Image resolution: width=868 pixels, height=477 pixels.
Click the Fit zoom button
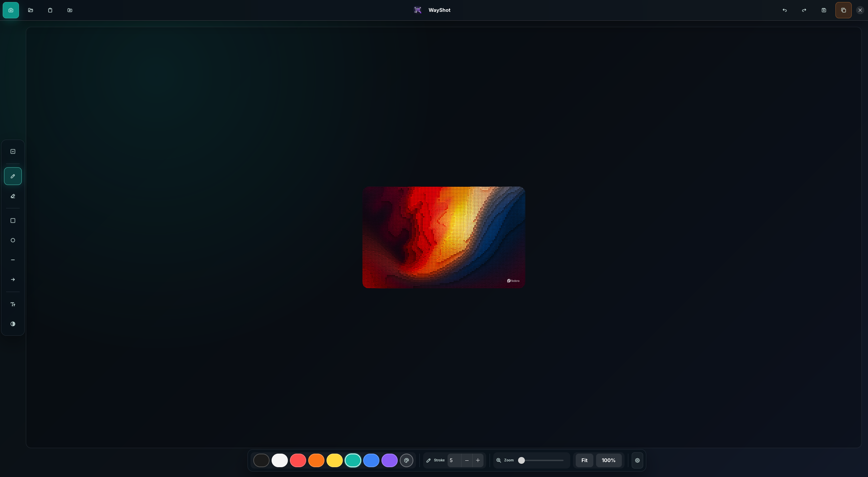point(585,460)
